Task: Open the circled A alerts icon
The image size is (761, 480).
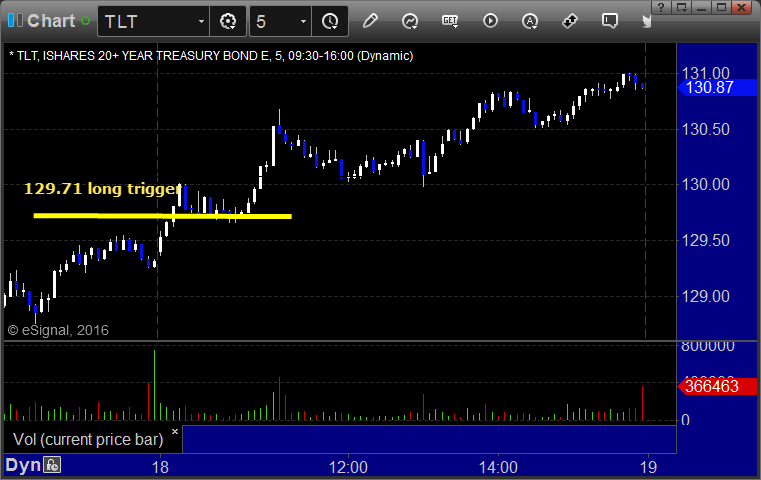Action: click(530, 21)
